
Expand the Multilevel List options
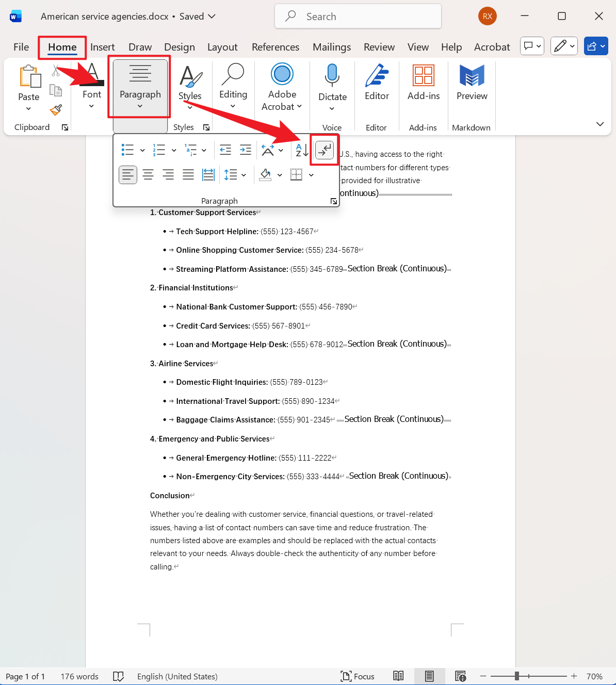point(204,149)
